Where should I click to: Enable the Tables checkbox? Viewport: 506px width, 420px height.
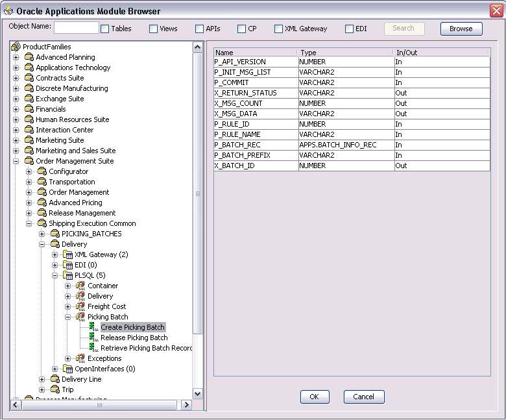point(105,29)
